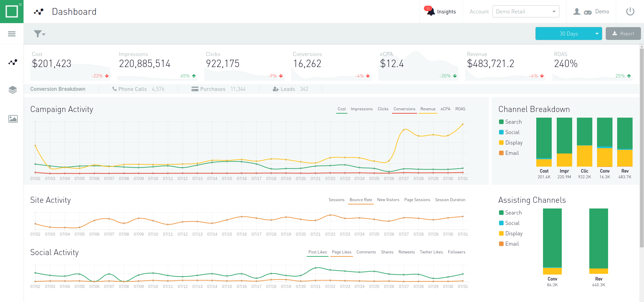Open the hamburger menu in sidebar
Viewport: 644px width, 302px height.
(12, 34)
